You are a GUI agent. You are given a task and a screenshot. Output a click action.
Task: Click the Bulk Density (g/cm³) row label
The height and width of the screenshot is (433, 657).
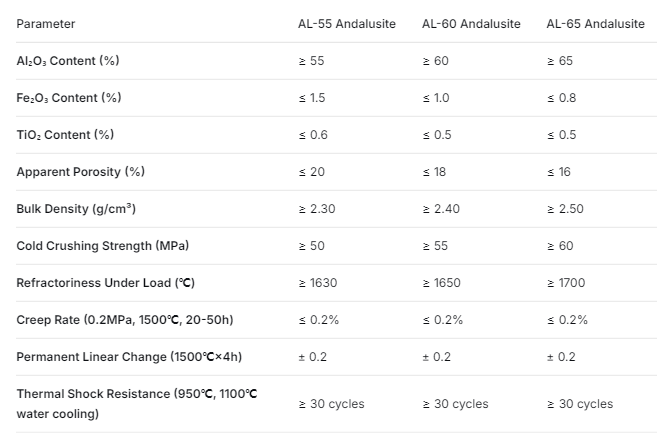click(x=76, y=209)
